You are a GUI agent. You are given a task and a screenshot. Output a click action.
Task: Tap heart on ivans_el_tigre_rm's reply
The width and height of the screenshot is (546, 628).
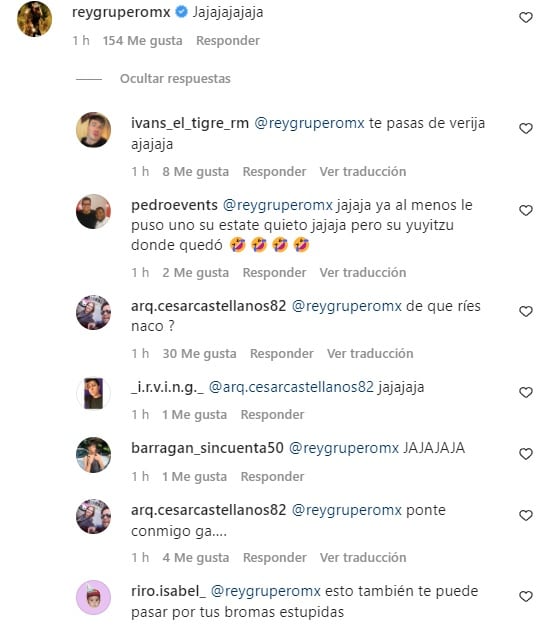click(526, 129)
